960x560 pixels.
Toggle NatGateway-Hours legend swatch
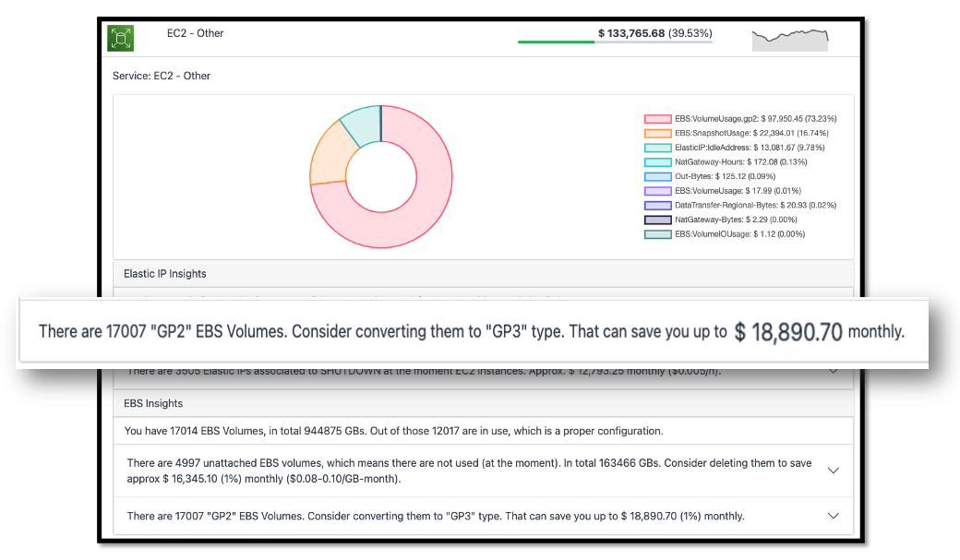[657, 162]
